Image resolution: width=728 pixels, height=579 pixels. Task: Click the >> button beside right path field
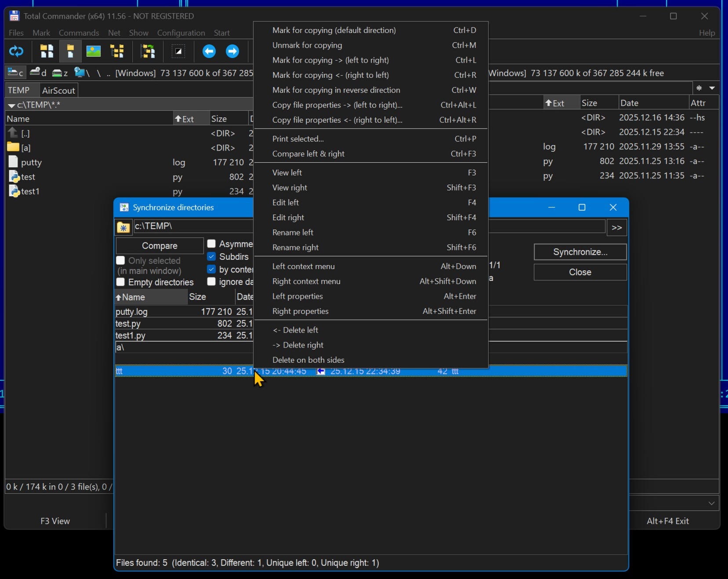(x=616, y=227)
